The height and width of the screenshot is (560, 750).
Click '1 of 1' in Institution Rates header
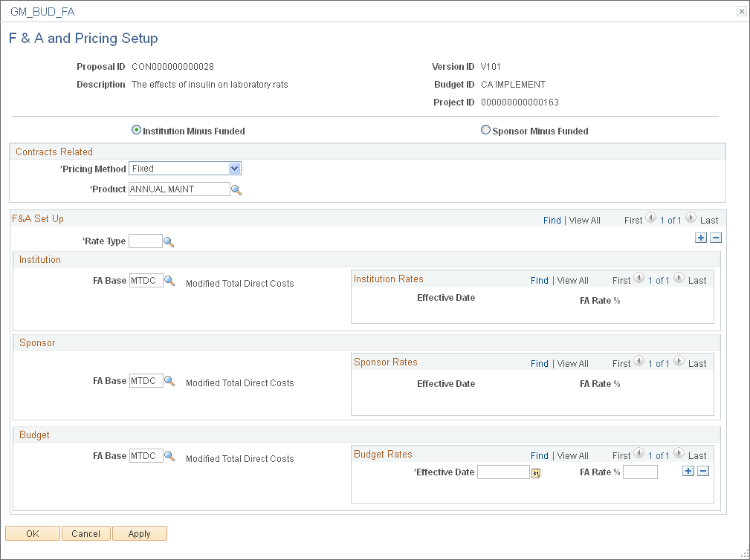(659, 281)
